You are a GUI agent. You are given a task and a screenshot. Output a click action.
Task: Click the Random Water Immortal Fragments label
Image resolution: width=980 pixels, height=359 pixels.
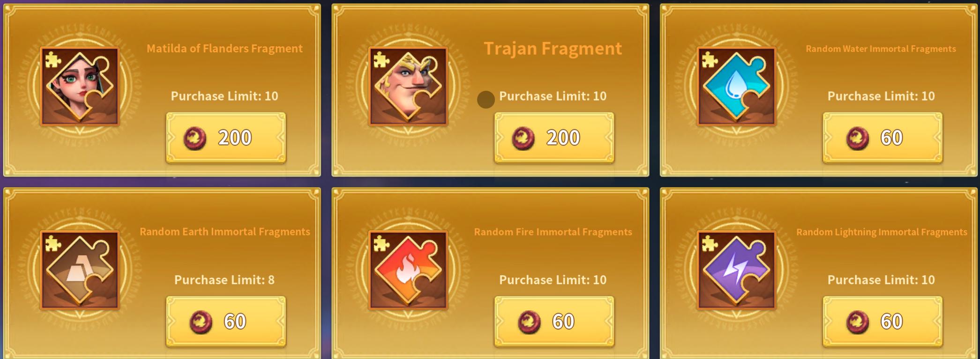(881, 49)
